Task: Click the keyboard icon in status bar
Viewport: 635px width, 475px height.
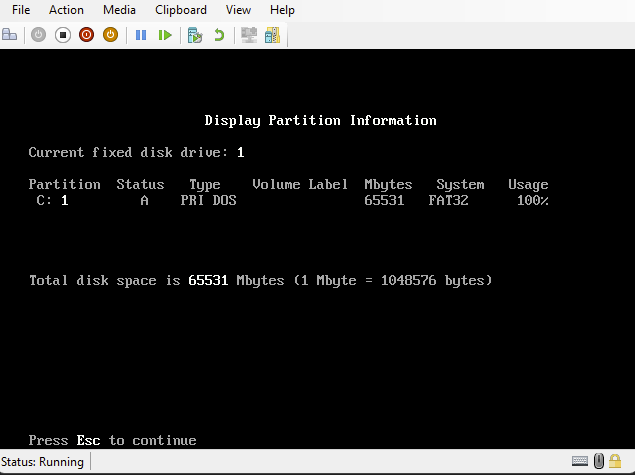Action: [x=580, y=461]
